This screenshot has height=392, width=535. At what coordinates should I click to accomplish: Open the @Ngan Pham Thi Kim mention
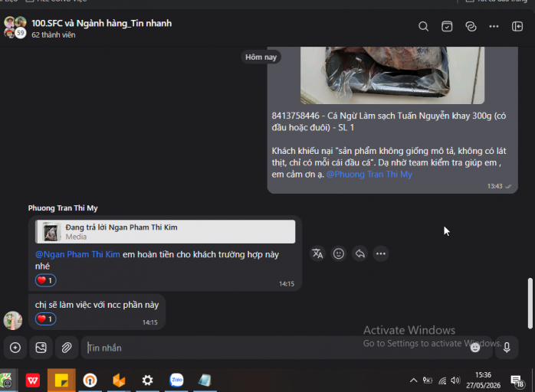click(x=77, y=255)
